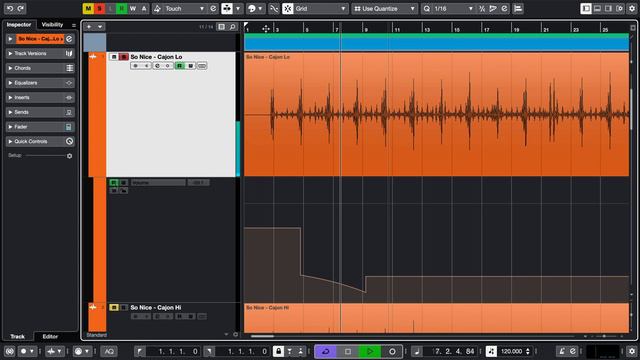
Task: Solo the So Nice - Cajon Lo track
Action: (124, 57)
